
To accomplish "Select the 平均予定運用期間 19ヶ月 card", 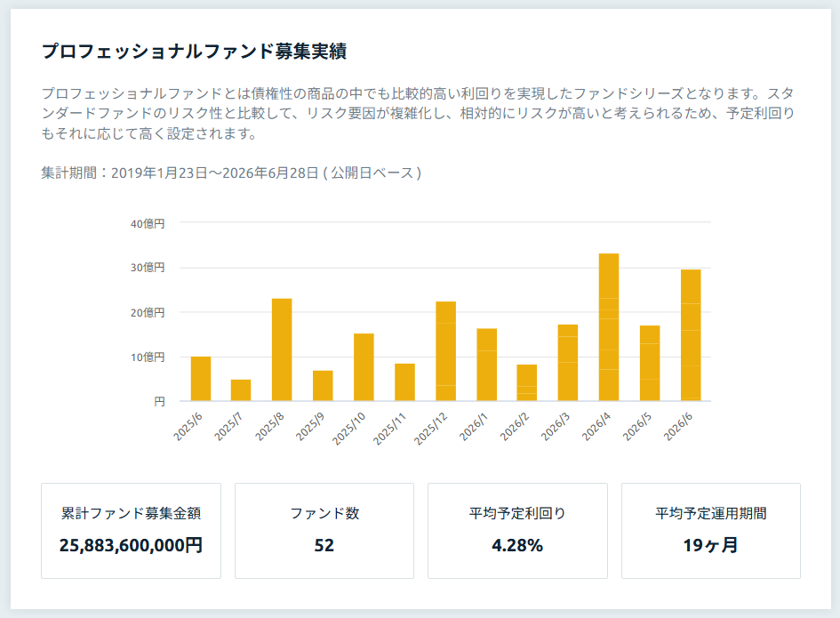I will pos(711,531).
